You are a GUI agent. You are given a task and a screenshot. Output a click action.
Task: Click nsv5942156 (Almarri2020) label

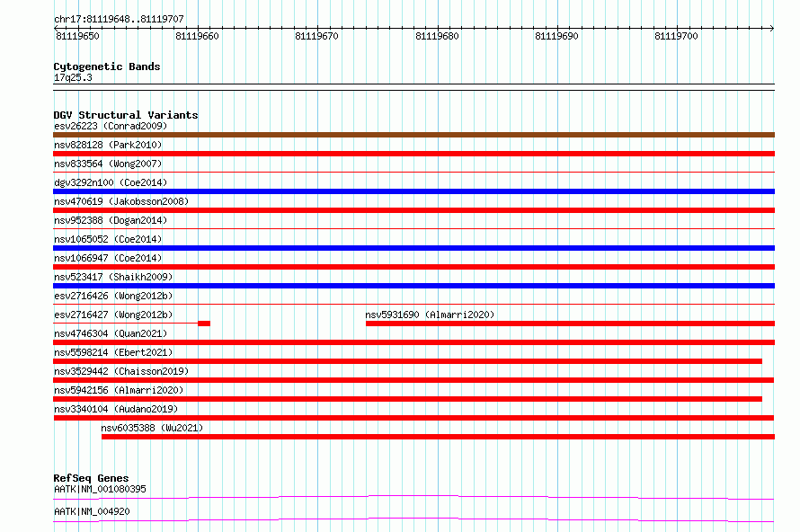(119, 390)
